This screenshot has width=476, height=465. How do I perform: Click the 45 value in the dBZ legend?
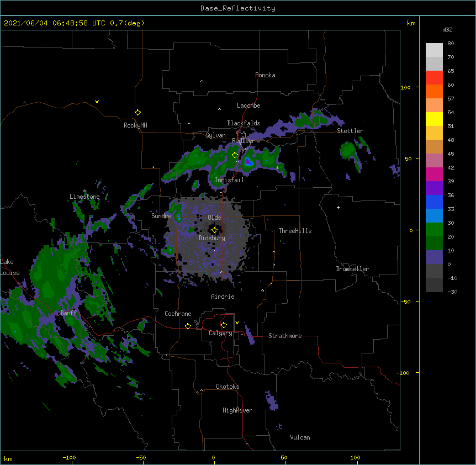[451, 154]
